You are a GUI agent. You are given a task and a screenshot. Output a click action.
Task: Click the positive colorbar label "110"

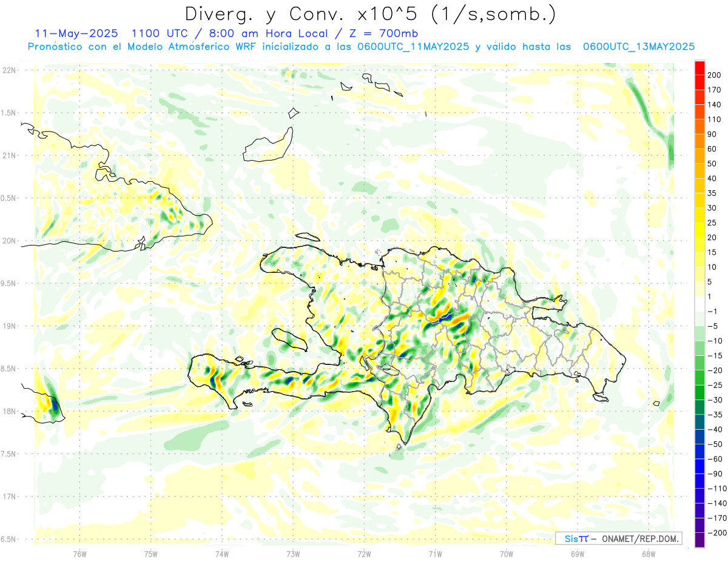[715, 119]
